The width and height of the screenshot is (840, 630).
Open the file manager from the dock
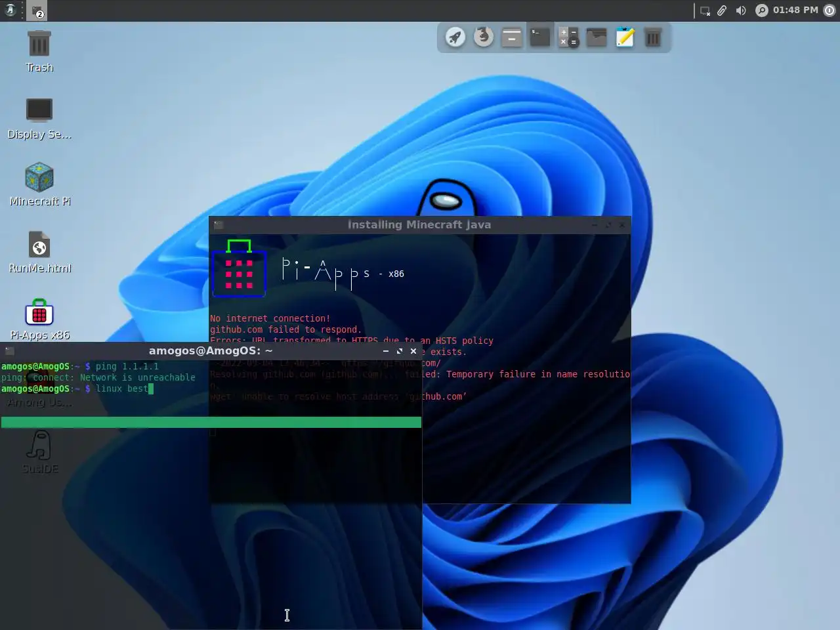tap(512, 37)
